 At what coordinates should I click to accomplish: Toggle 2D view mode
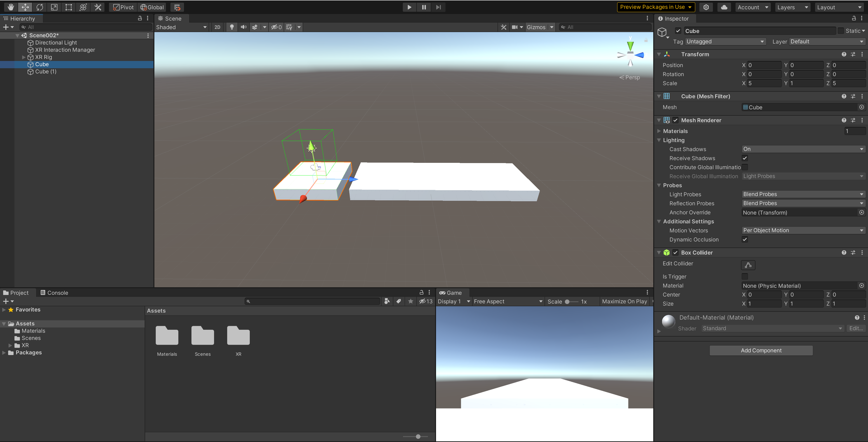(217, 27)
